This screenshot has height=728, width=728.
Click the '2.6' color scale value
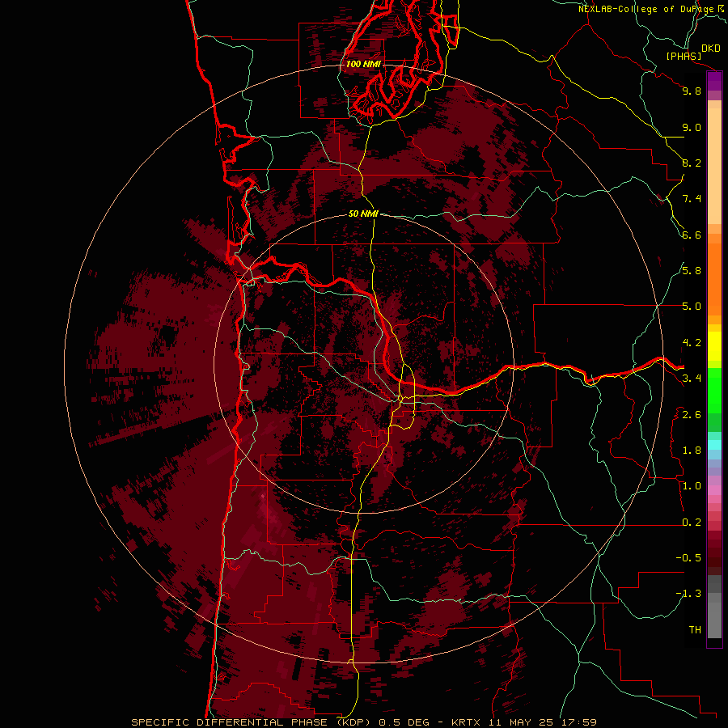point(692,414)
